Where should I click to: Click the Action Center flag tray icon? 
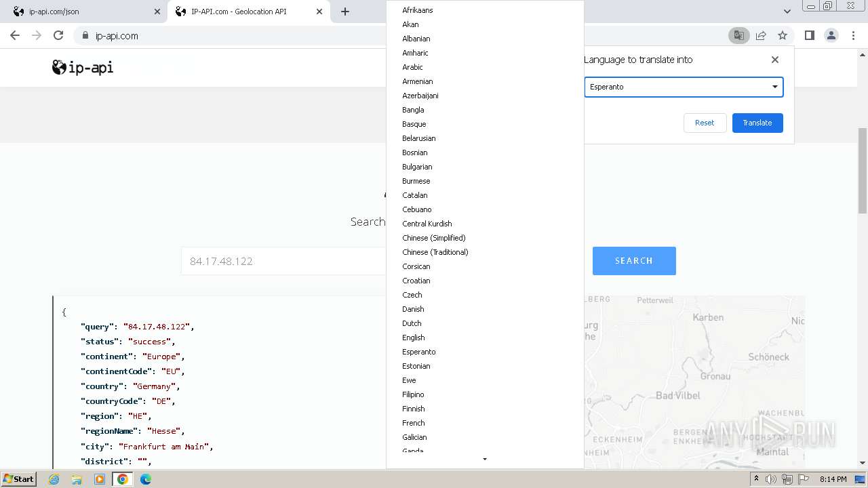[x=804, y=479]
